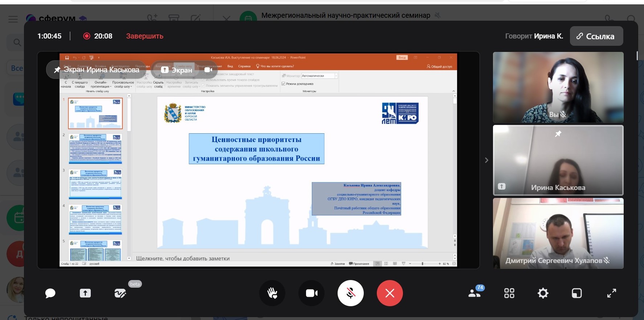Switch to Normal view icon in status bar
Viewport: 644px width, 320px height.
378,264
